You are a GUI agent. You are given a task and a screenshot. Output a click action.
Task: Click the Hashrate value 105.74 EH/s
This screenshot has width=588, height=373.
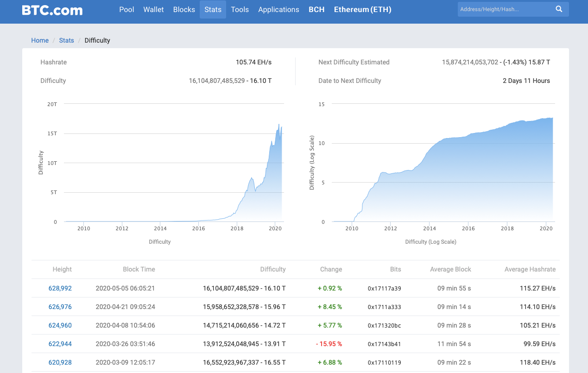(x=253, y=62)
